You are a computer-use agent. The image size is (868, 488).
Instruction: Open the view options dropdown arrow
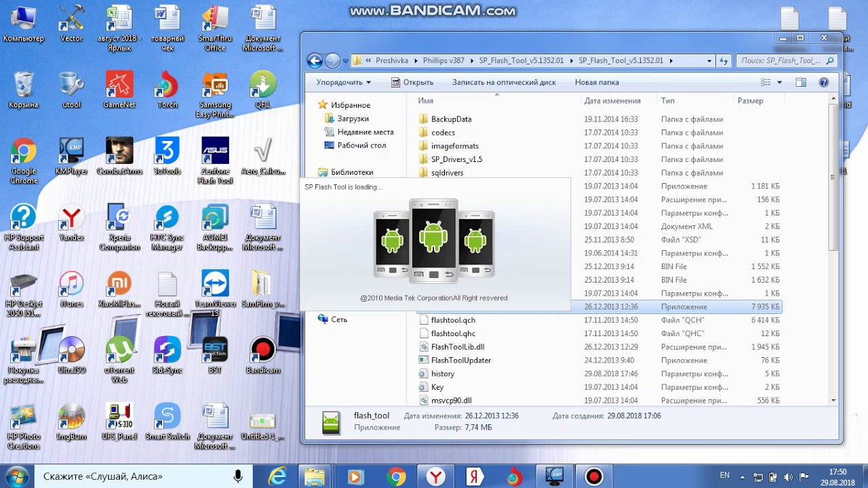pos(779,82)
